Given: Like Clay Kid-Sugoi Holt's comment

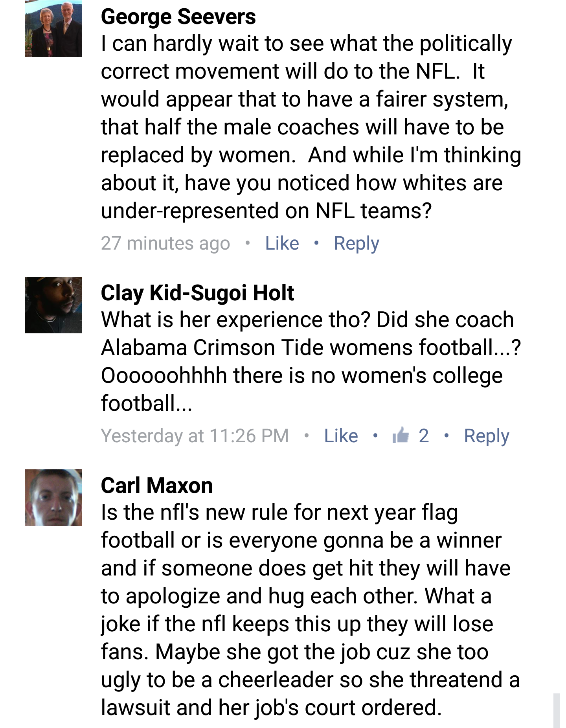Looking at the screenshot, I should pyautogui.click(x=341, y=436).
